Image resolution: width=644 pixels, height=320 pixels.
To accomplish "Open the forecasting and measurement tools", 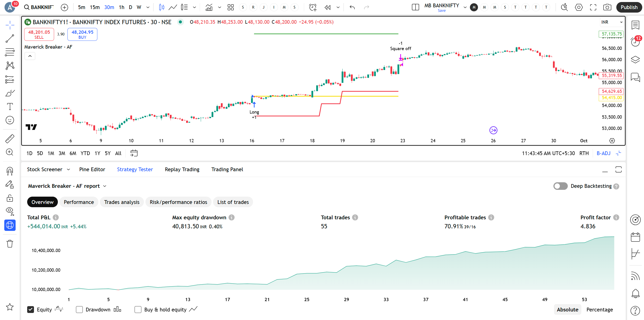I will click(x=10, y=80).
